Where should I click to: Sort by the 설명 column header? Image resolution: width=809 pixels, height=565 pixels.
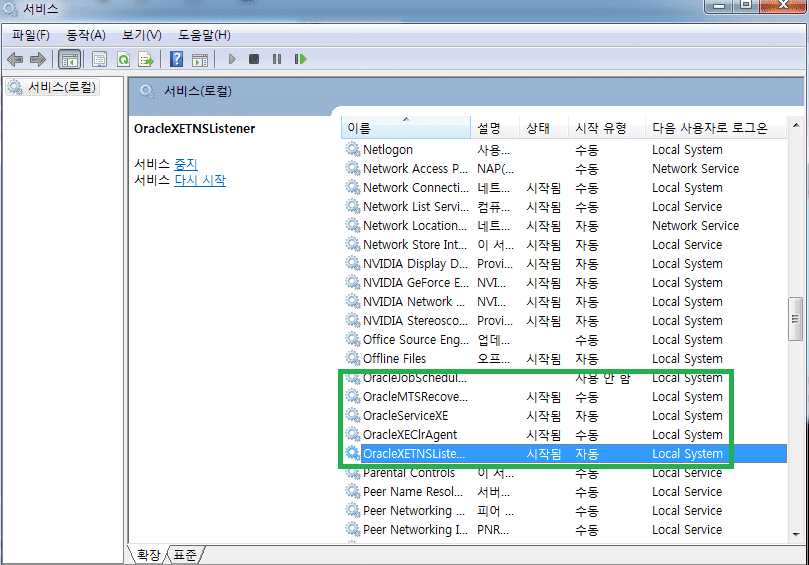tap(495, 127)
